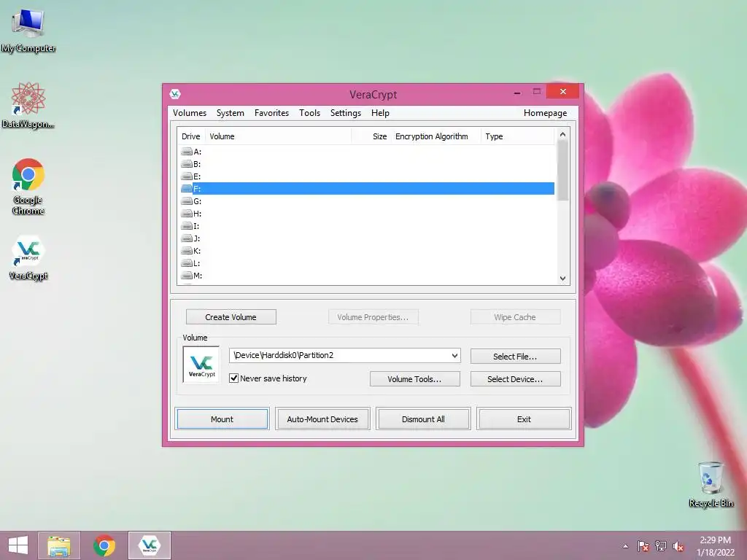Select drive G: icon in list
The image size is (747, 560).
[186, 201]
